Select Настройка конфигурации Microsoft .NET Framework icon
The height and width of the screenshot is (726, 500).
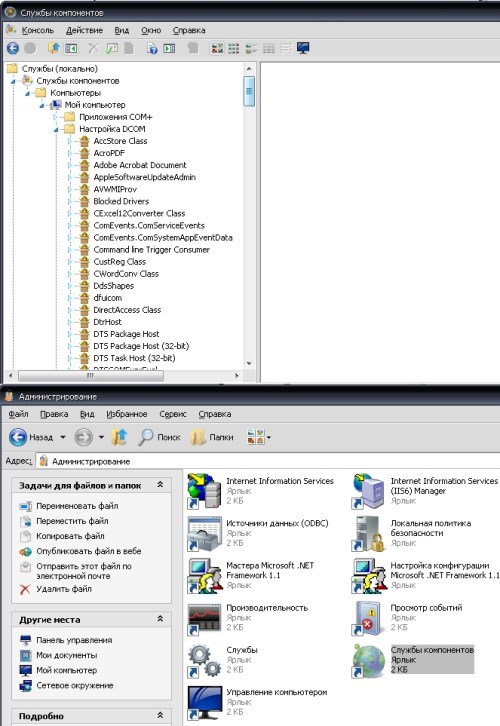(369, 576)
